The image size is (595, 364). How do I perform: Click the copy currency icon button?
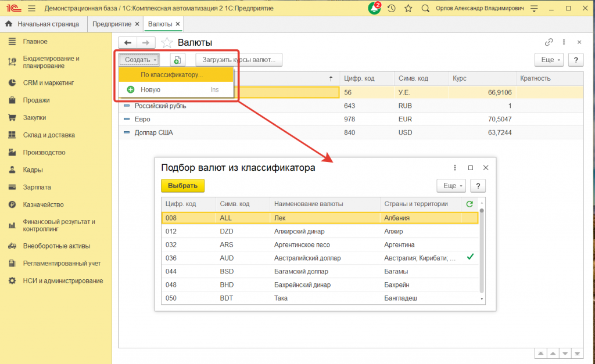point(177,60)
